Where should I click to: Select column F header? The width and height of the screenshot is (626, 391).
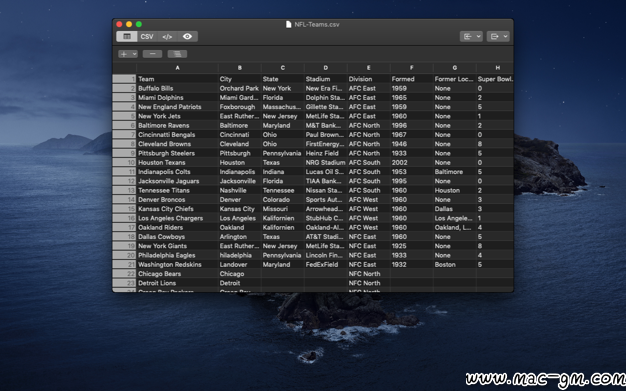(412, 68)
